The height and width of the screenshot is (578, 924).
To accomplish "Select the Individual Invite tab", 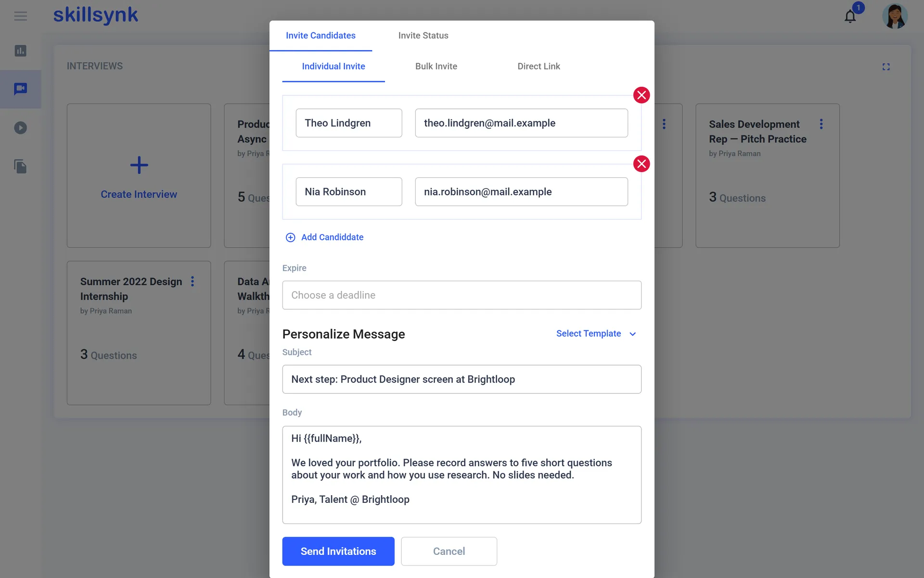I will click(334, 66).
